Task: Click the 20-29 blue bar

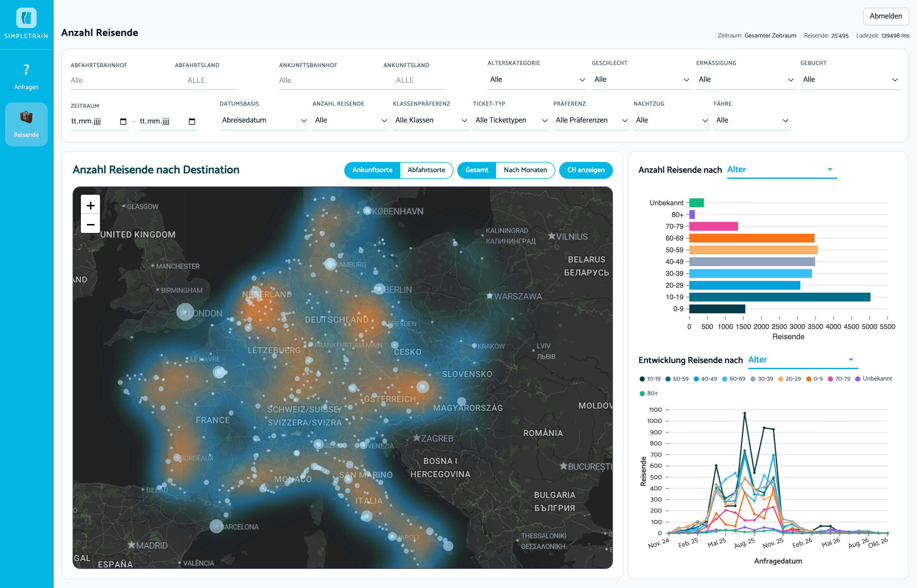Action: [744, 285]
